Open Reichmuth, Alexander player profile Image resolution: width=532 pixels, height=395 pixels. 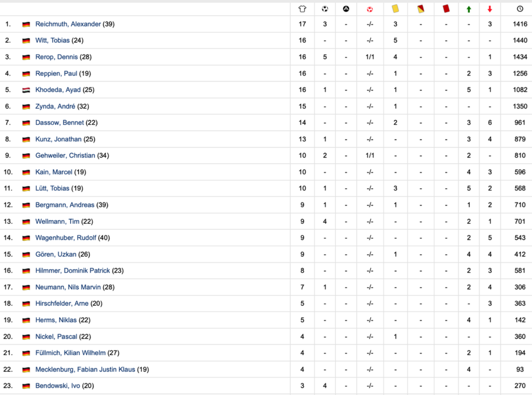[68, 24]
